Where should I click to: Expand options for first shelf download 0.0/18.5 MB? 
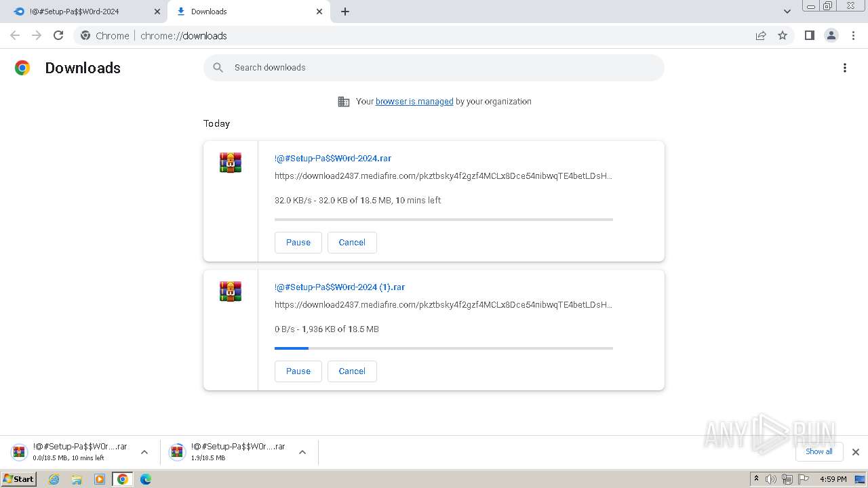pyautogui.click(x=144, y=452)
